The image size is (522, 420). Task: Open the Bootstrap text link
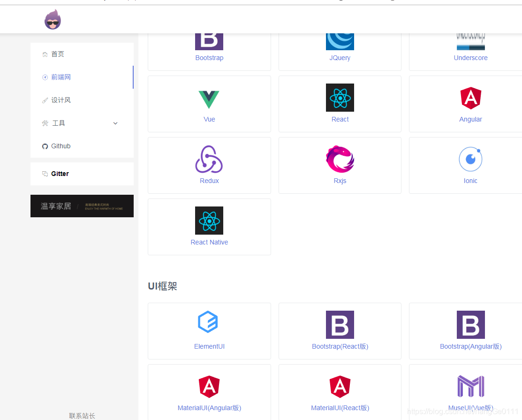[209, 58]
